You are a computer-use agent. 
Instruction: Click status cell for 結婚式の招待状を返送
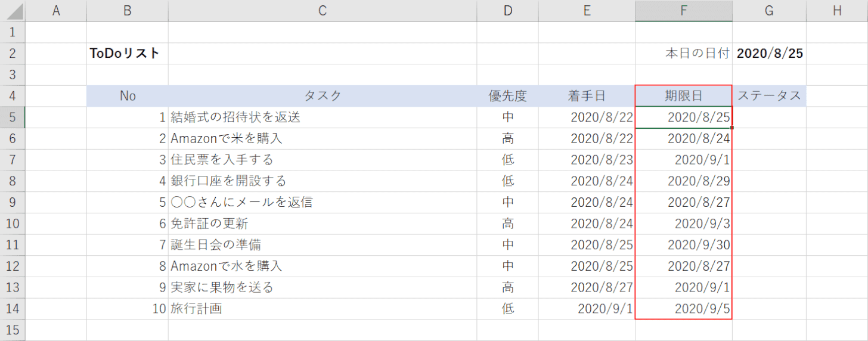click(x=770, y=117)
